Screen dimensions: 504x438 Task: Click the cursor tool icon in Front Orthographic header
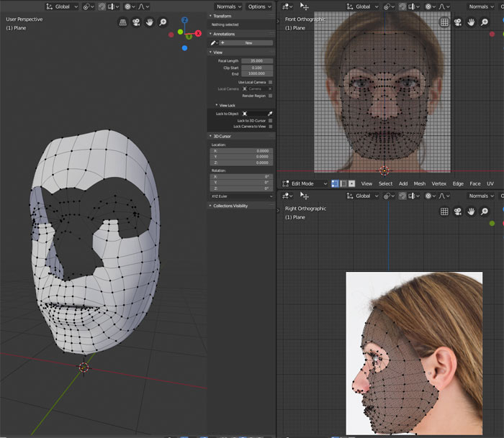click(x=304, y=6)
